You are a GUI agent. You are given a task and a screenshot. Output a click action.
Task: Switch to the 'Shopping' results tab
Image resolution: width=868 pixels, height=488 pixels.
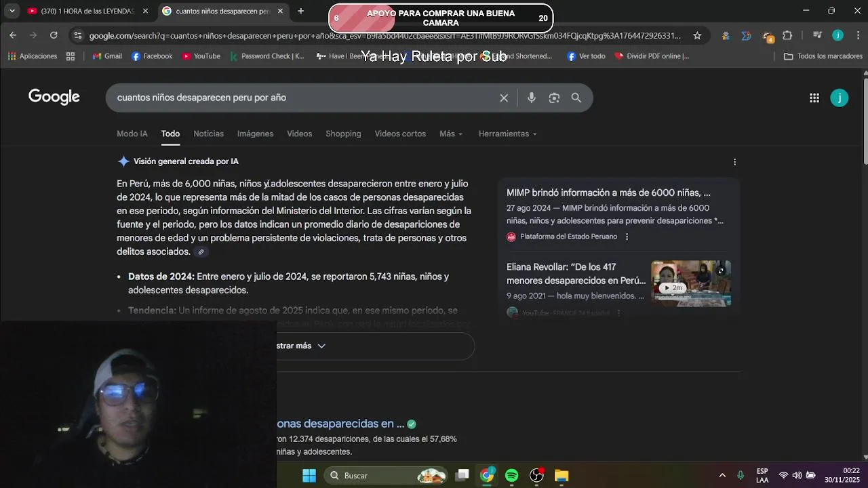coord(343,134)
